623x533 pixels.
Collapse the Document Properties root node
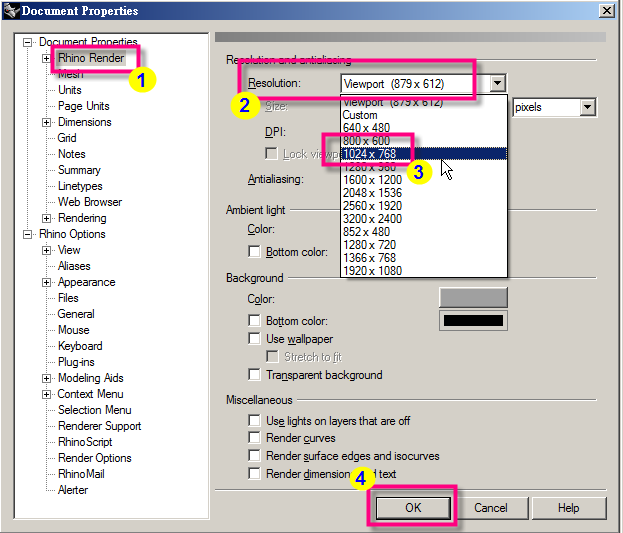(27, 43)
